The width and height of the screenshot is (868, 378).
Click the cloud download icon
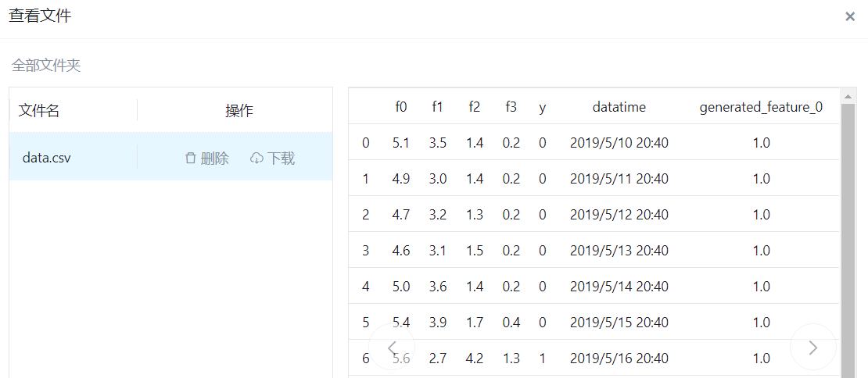pyautogui.click(x=256, y=159)
